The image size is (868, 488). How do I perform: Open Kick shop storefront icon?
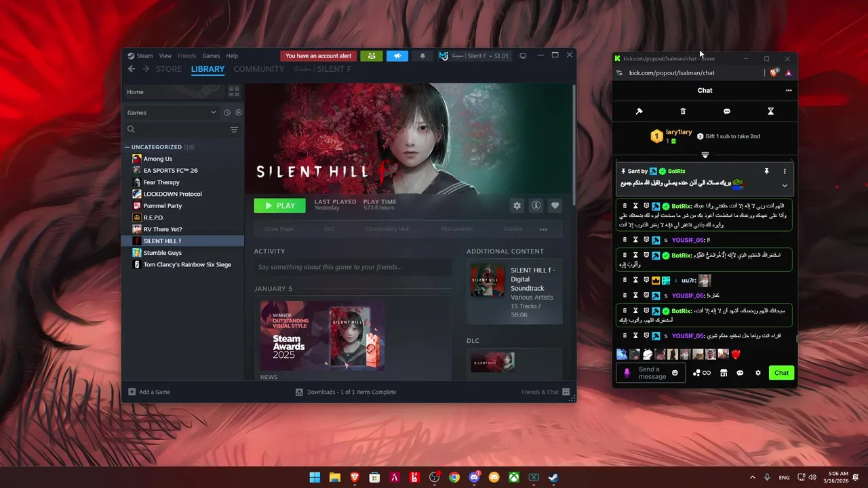724,373
